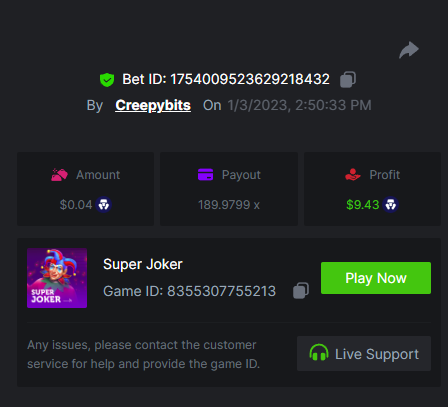Image resolution: width=448 pixels, height=407 pixels.
Task: Click the coin icon beside $0.04
Action: click(104, 205)
